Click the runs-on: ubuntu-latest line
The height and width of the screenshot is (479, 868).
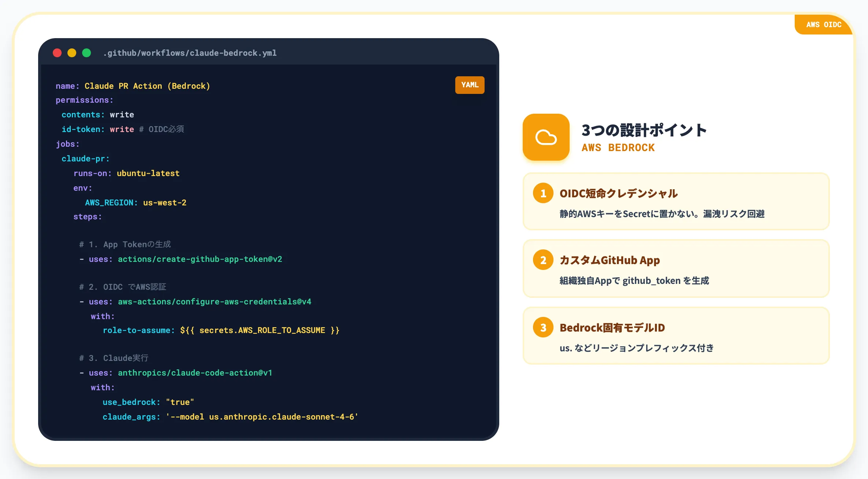click(126, 173)
